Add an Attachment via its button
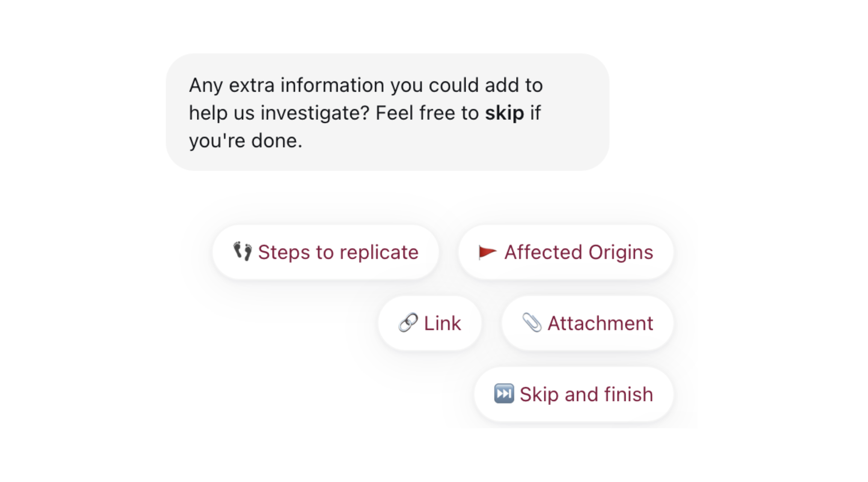This screenshot has width=868, height=482. 587,323
